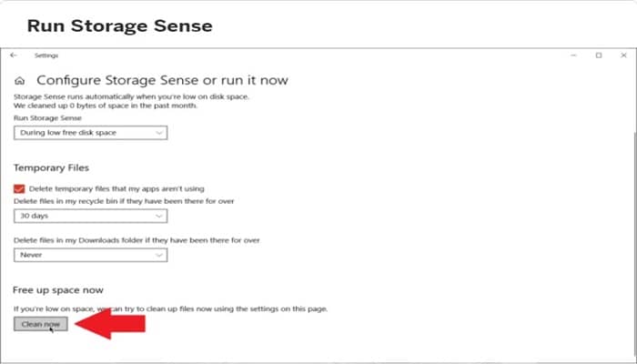Viewport: 637px width, 364px height.
Task: Minimize the Settings window
Action: [x=573, y=56]
